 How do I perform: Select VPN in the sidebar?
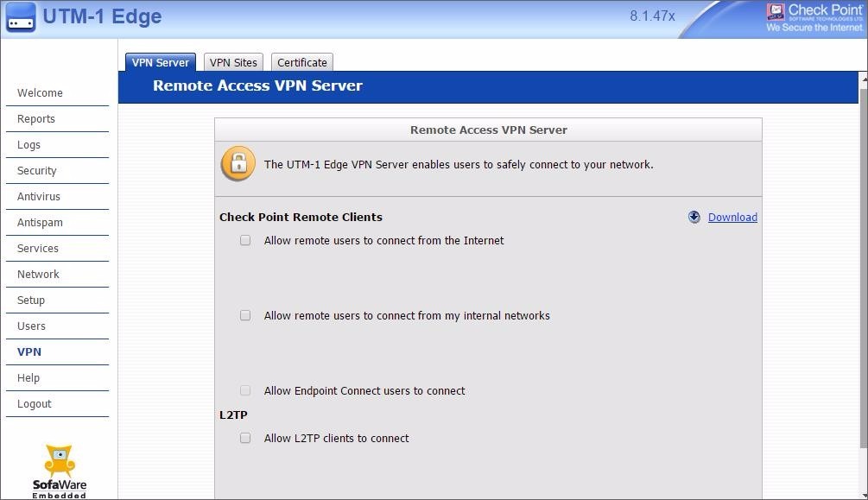[x=29, y=352]
